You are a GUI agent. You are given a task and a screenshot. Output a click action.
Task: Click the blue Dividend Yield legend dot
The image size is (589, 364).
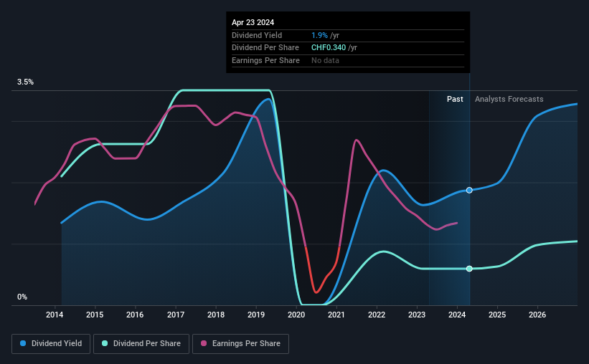click(23, 343)
